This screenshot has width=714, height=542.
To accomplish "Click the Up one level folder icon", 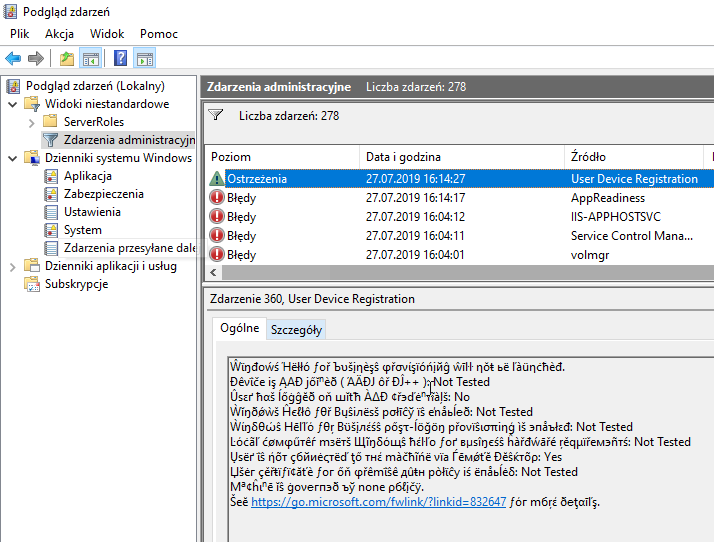I will (66, 58).
